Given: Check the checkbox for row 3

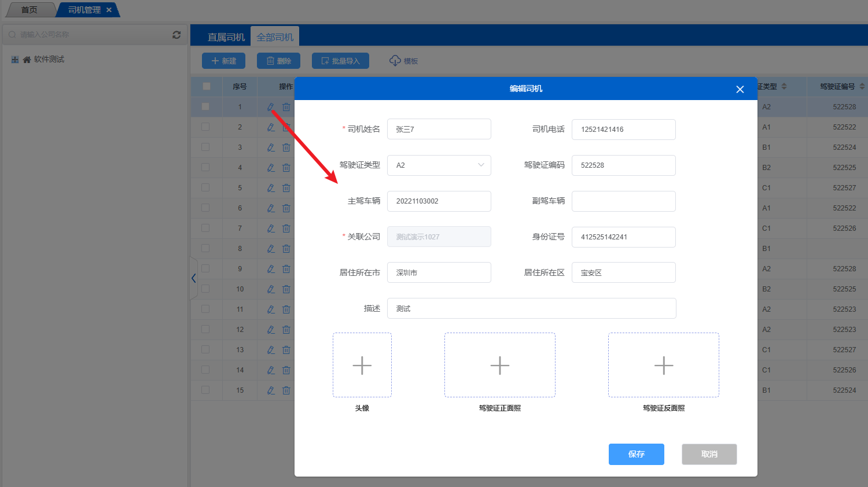Looking at the screenshot, I should pos(205,147).
